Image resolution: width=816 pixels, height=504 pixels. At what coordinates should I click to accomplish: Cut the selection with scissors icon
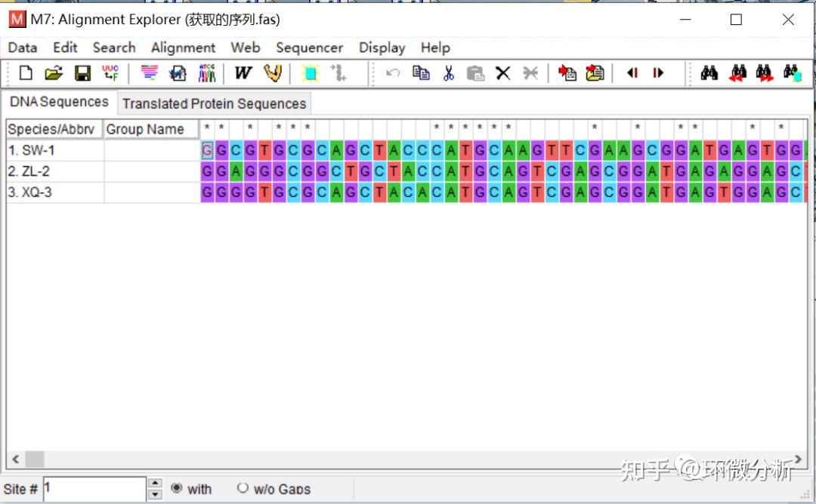click(x=449, y=73)
